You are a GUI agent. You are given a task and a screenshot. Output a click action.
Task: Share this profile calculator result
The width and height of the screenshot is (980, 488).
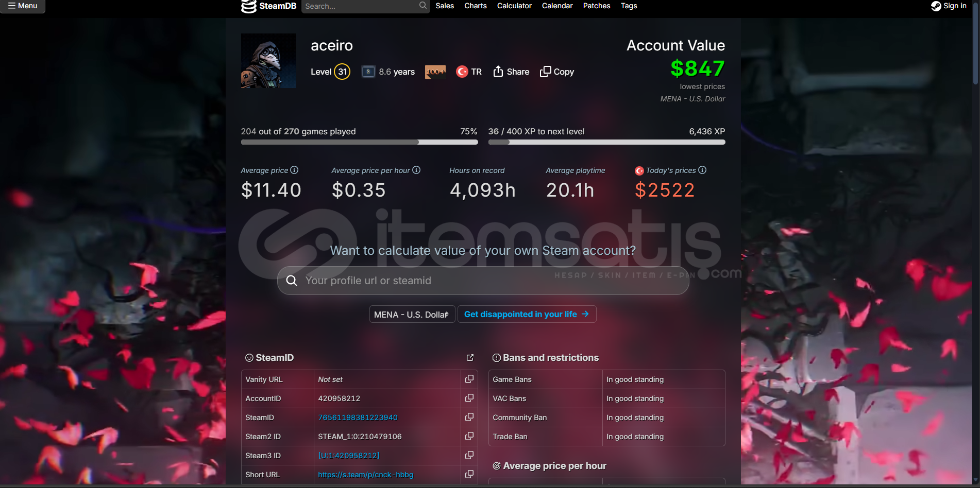(511, 72)
